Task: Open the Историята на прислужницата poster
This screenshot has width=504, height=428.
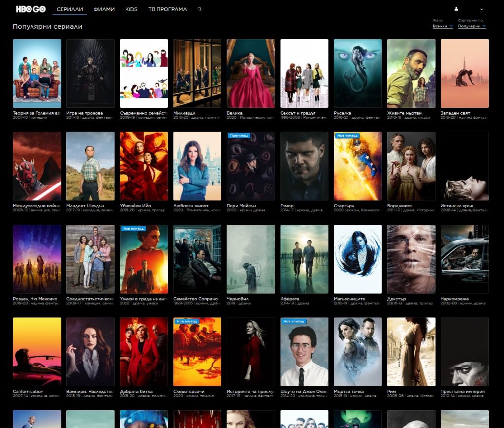Action: click(251, 352)
